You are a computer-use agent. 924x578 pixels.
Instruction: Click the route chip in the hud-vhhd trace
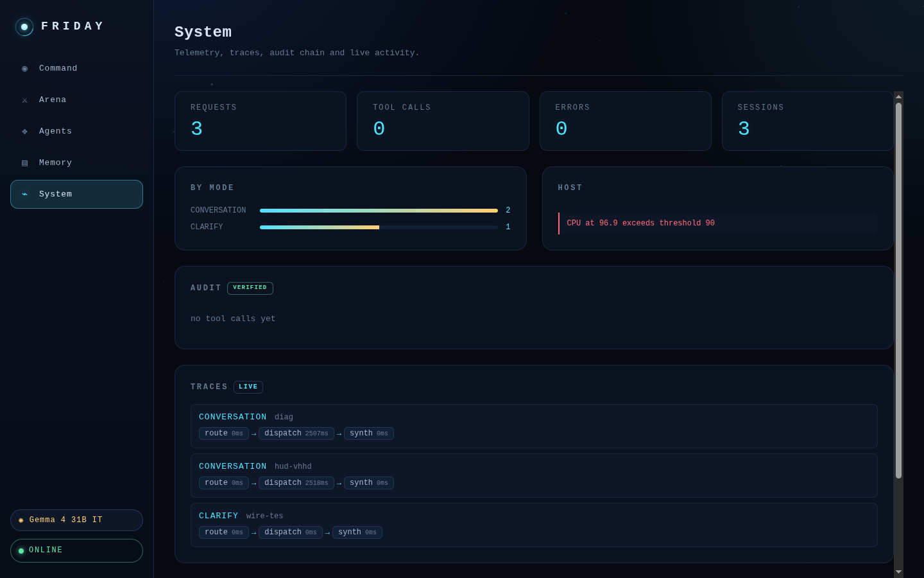(x=224, y=483)
